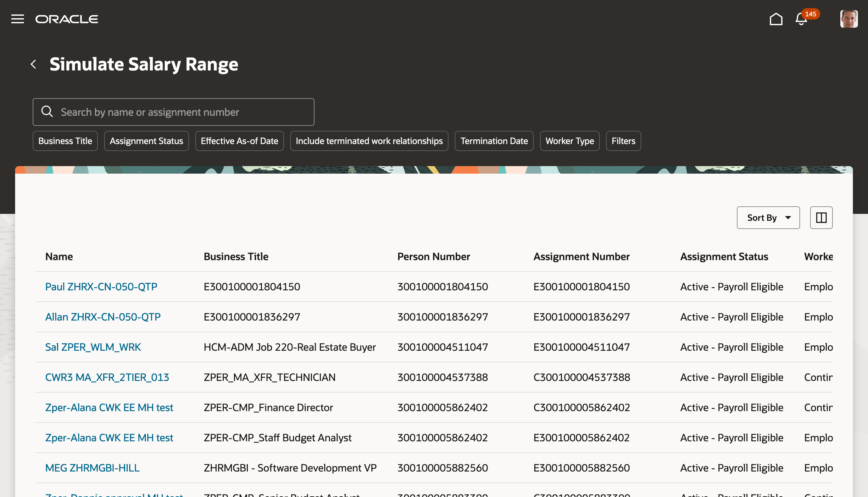
Task: Open the Sal ZPER_WLM_WRK link
Action: click(93, 347)
